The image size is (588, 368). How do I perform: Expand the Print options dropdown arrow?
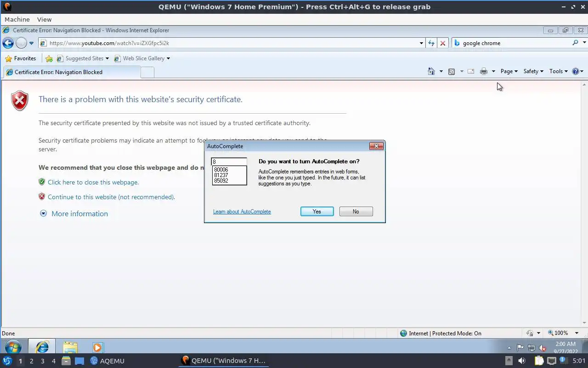coord(493,71)
